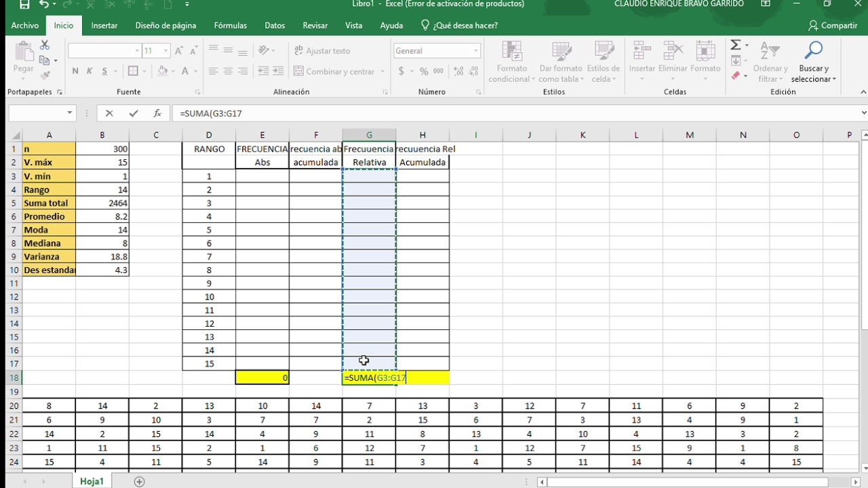Click the accounting currency dollar icon
The height and width of the screenshot is (488, 868).
click(401, 71)
